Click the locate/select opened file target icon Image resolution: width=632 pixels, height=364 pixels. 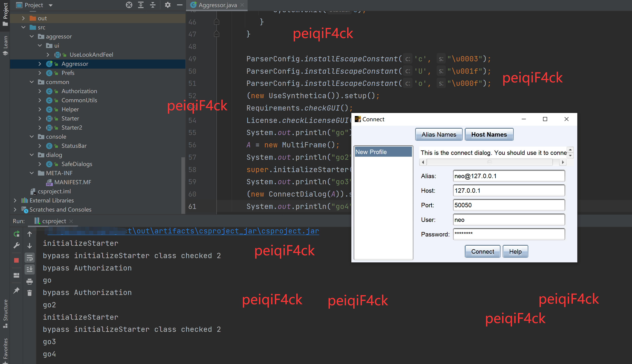(129, 5)
